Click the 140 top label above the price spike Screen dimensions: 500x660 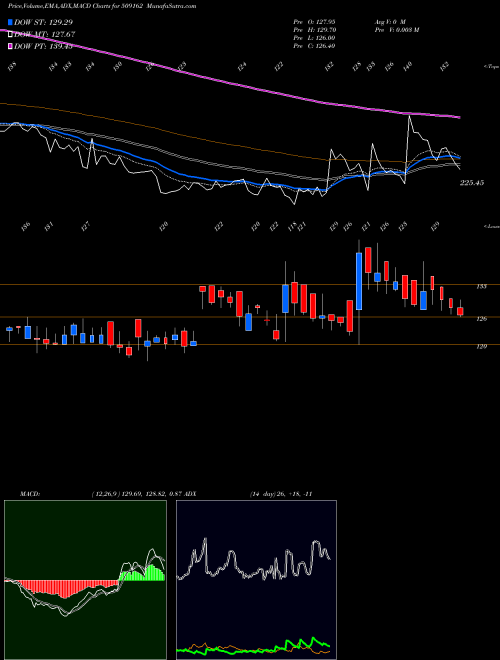407,66
